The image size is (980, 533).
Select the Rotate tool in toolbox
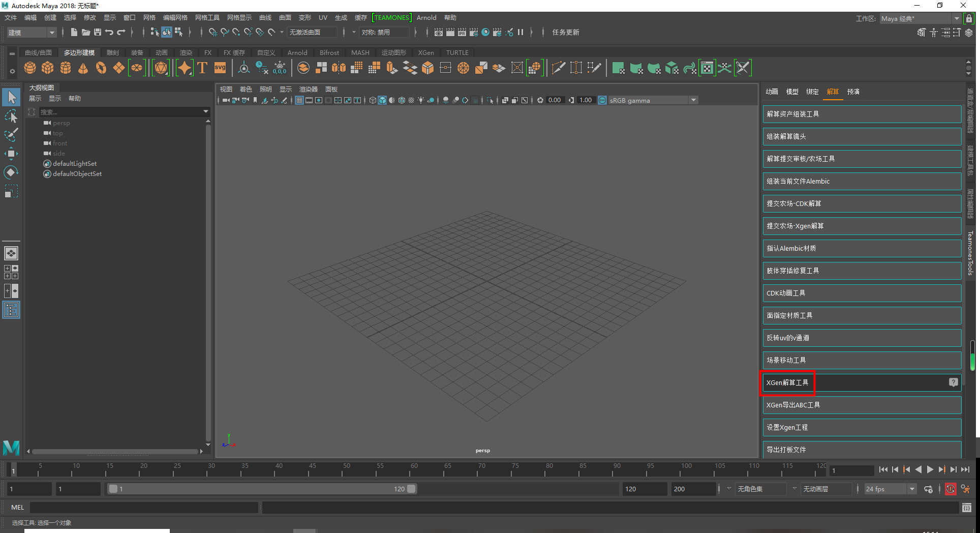(11, 172)
